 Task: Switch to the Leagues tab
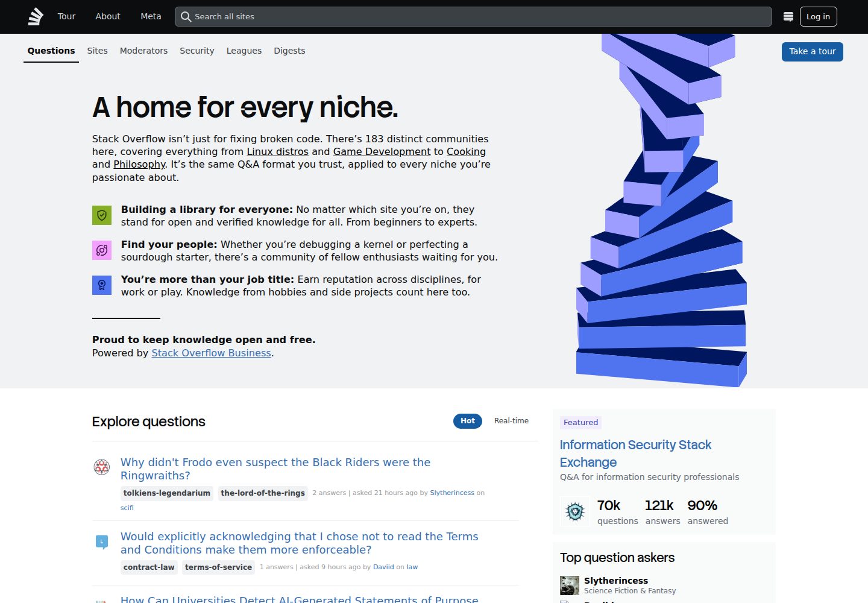coord(244,51)
